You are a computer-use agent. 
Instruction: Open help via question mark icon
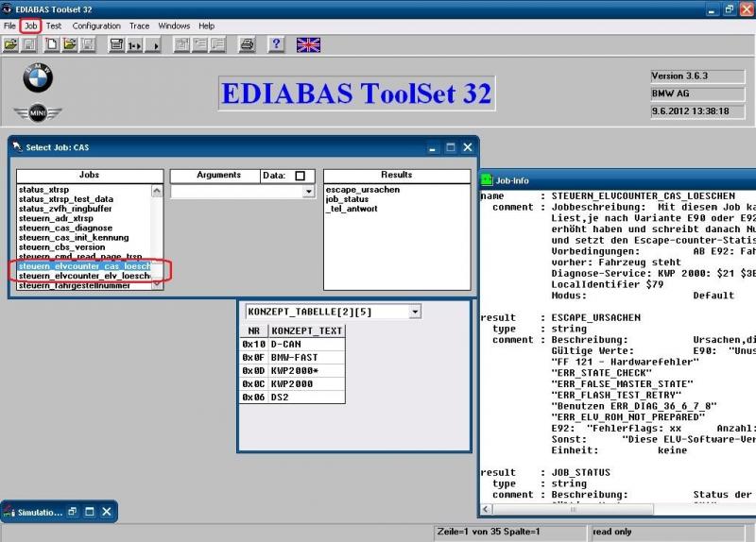pyautogui.click(x=276, y=44)
